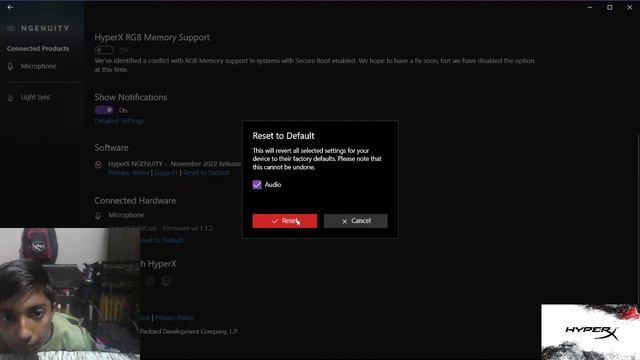Select Microphone in the sidebar

point(38,66)
